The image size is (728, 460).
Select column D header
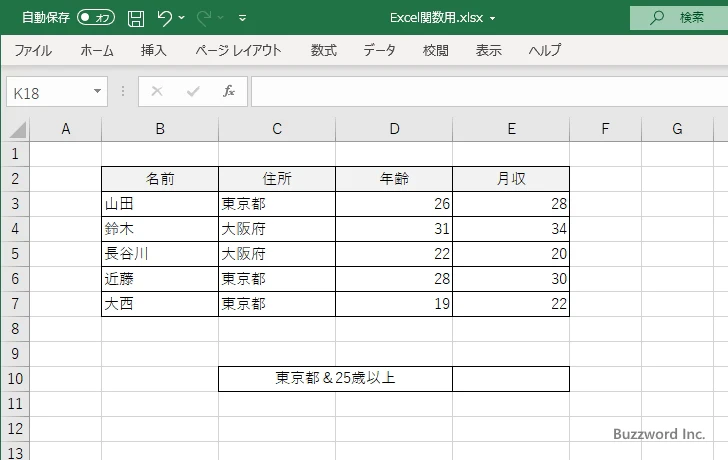click(x=394, y=129)
